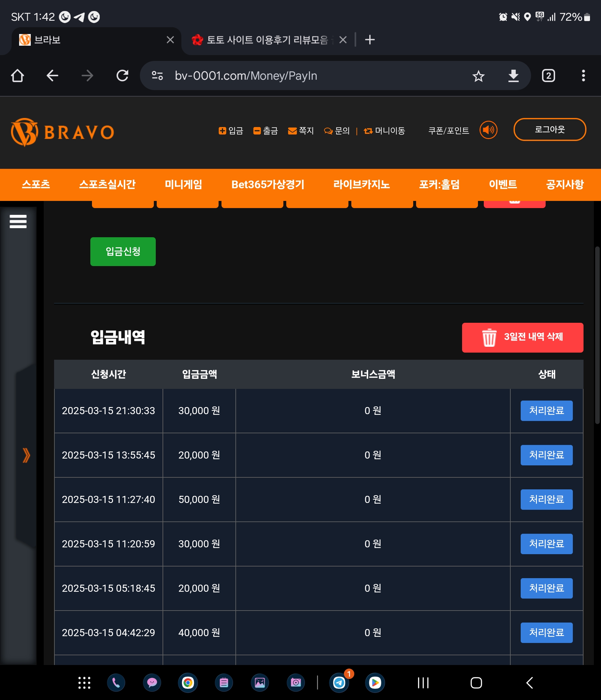Image resolution: width=601 pixels, height=700 pixels.
Task: Open the 라이브카지노 menu
Action: (361, 184)
